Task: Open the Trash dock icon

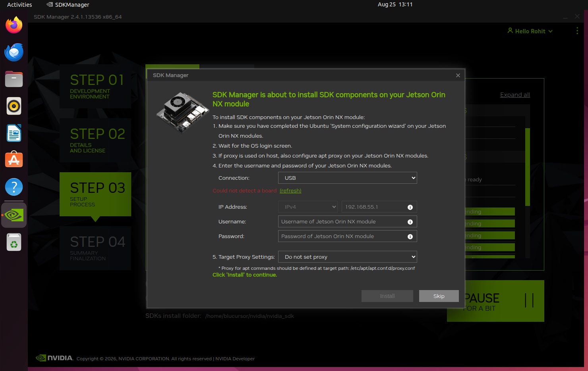Action: [14, 242]
